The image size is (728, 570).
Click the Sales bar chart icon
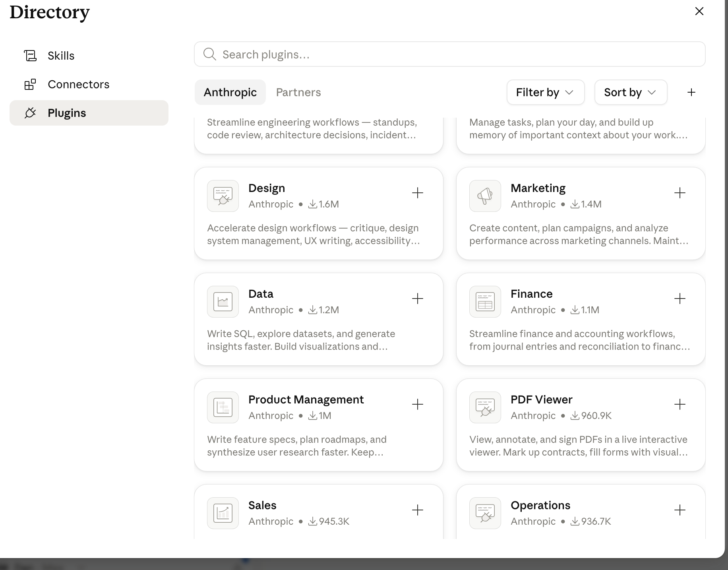(x=223, y=513)
